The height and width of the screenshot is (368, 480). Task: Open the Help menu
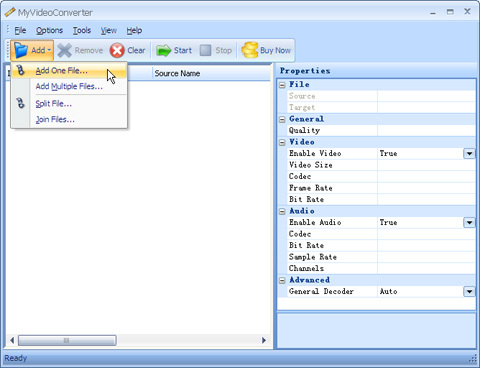134,31
